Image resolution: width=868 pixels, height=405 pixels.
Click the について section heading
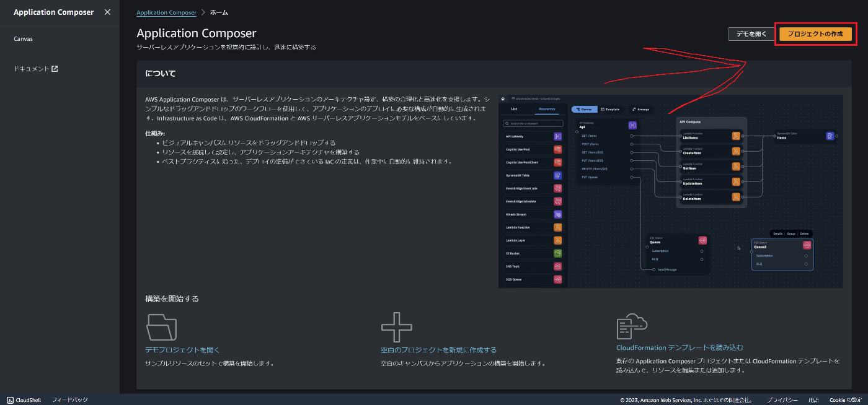tap(161, 74)
